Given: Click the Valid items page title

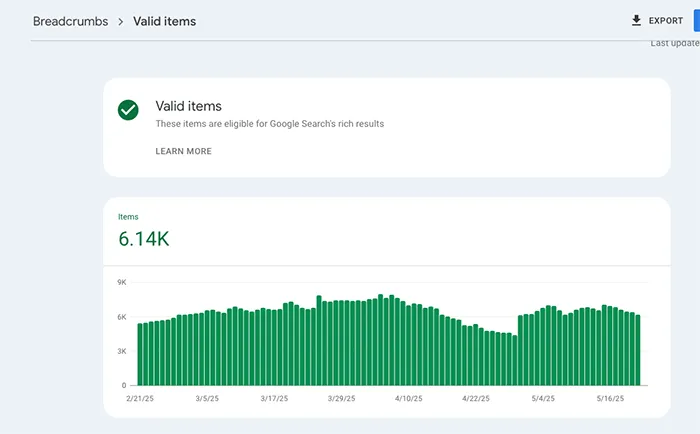Looking at the screenshot, I should click(164, 21).
